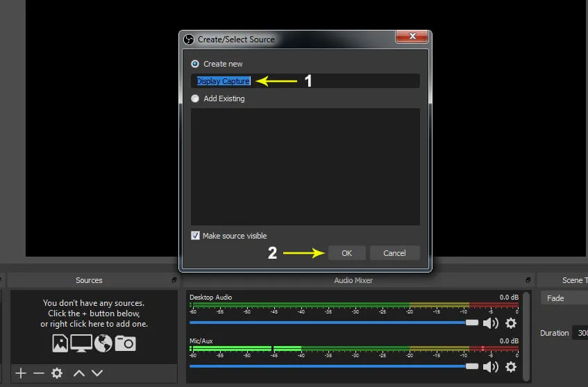Click OK to create the source
This screenshot has width=588, height=387.
pos(346,253)
